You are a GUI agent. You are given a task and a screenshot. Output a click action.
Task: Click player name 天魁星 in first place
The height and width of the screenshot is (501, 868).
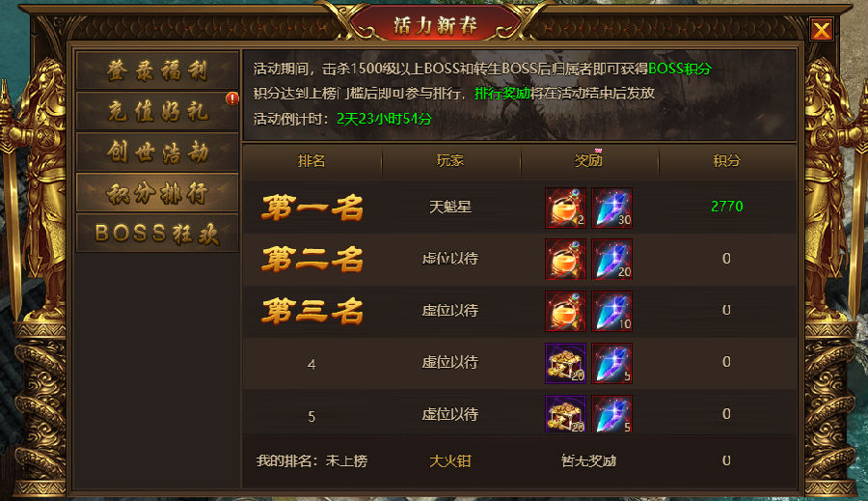tap(450, 207)
